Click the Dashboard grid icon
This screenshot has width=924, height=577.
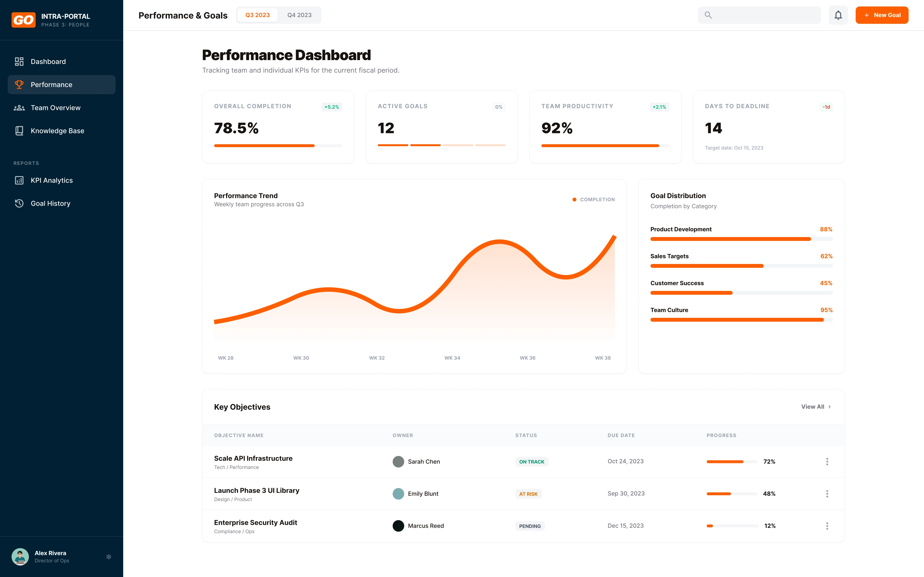tap(19, 62)
